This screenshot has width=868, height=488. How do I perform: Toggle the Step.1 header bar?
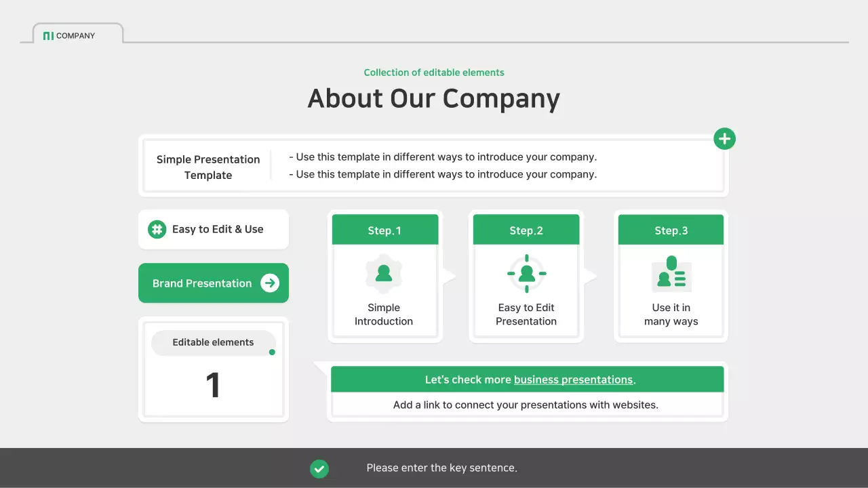(384, 230)
